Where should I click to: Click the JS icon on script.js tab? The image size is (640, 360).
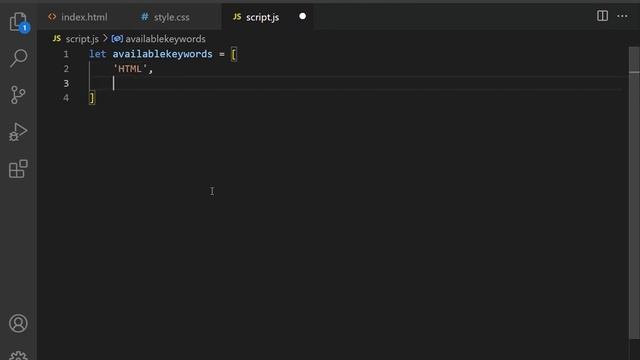point(237,17)
